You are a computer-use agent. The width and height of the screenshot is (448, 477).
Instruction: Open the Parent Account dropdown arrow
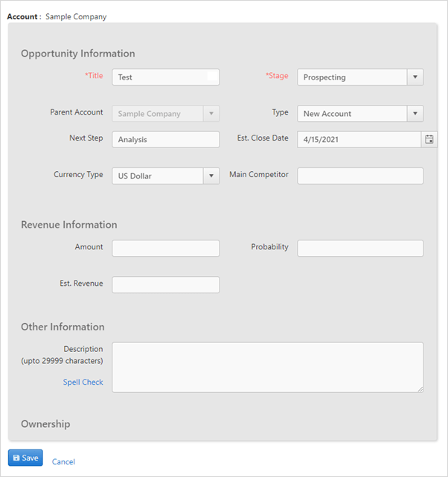211,113
